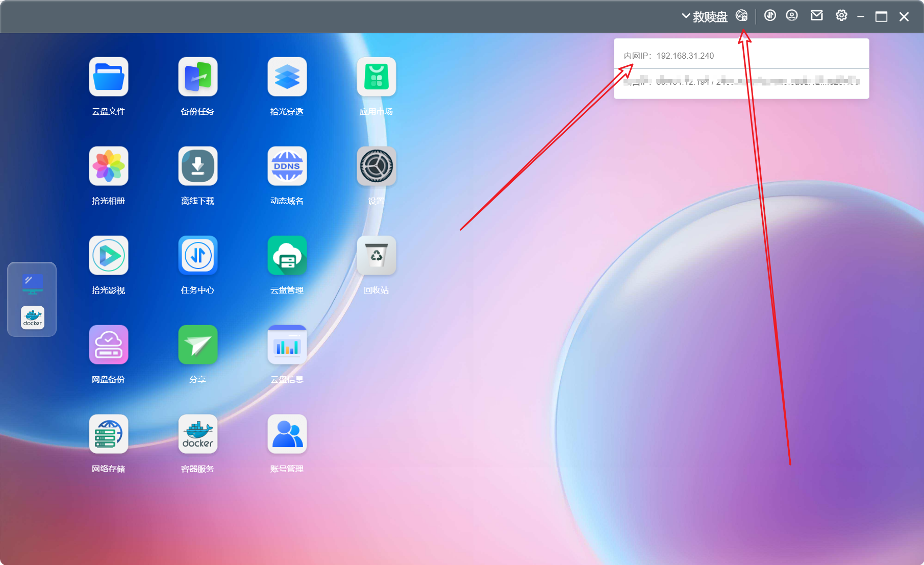Click the docker icon in side dock
The image size is (924, 565).
coord(32,317)
